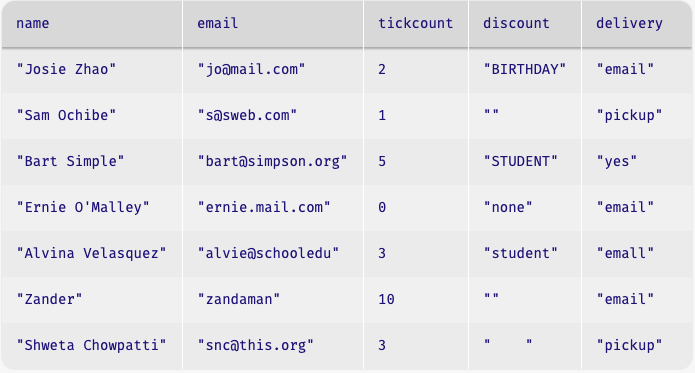695x373 pixels.
Task: Click the name column header
Action: pyautogui.click(x=92, y=23)
